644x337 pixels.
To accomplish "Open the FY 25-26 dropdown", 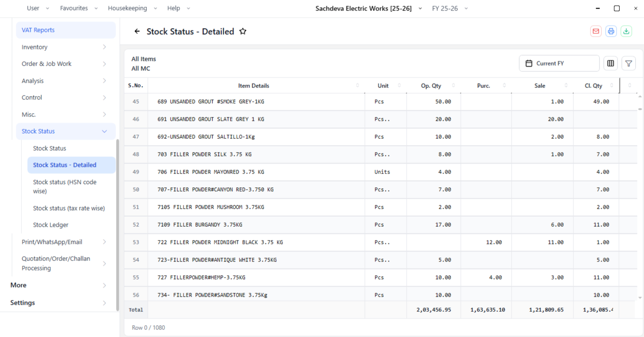I will (x=450, y=9).
